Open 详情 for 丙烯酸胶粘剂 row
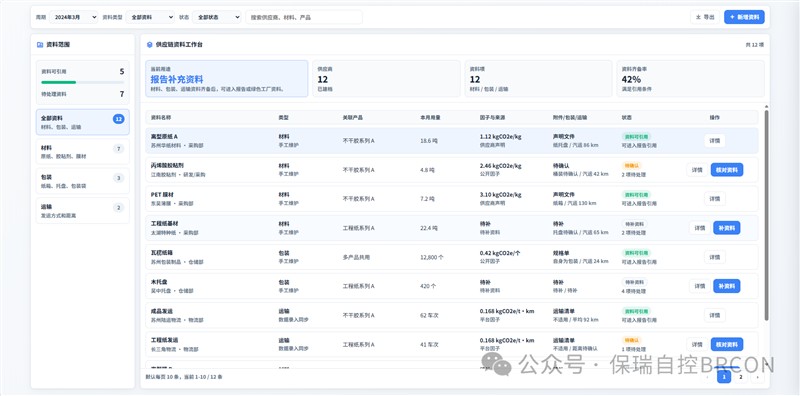The height and width of the screenshot is (396, 800). point(697,170)
